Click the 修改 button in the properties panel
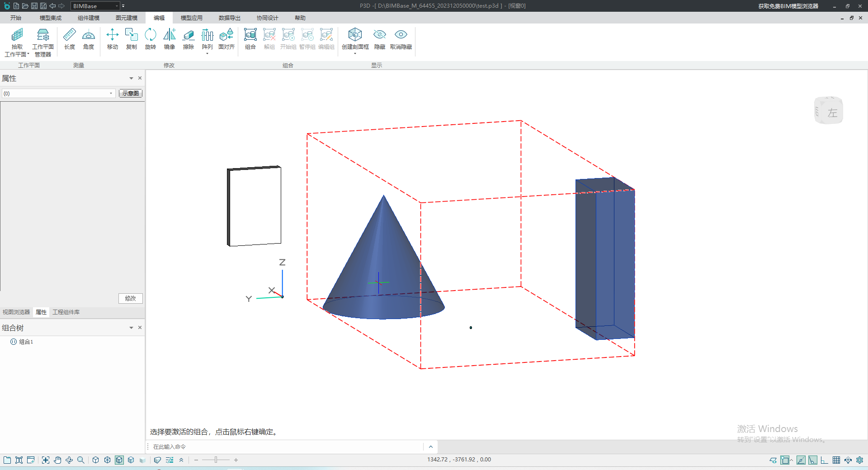 pyautogui.click(x=130, y=298)
